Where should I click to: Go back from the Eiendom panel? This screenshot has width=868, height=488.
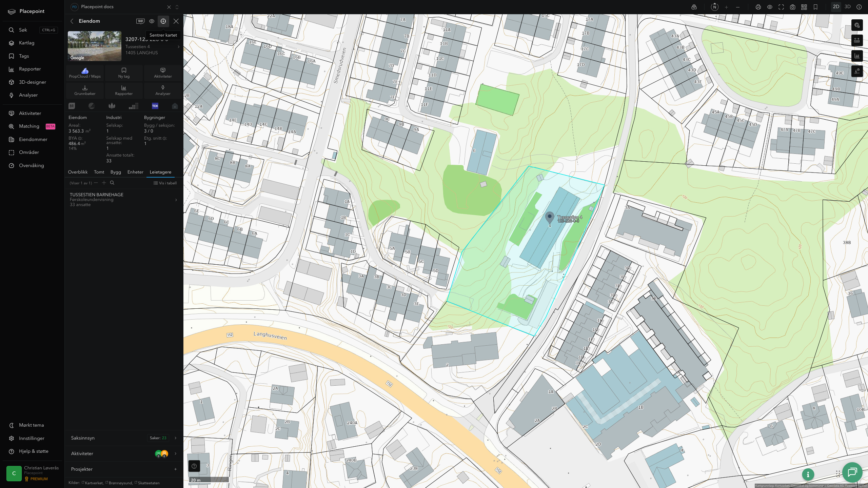coord(72,21)
